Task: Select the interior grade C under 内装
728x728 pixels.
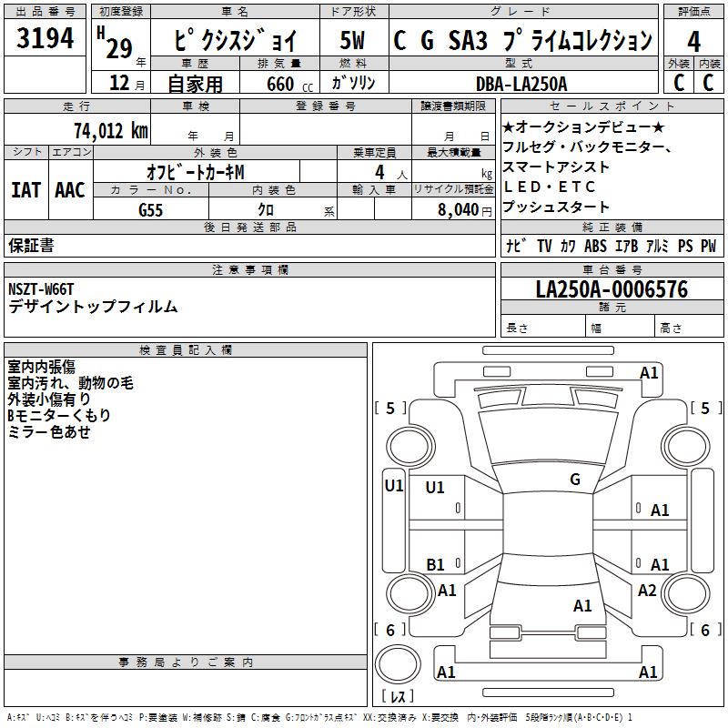Action: [708, 83]
